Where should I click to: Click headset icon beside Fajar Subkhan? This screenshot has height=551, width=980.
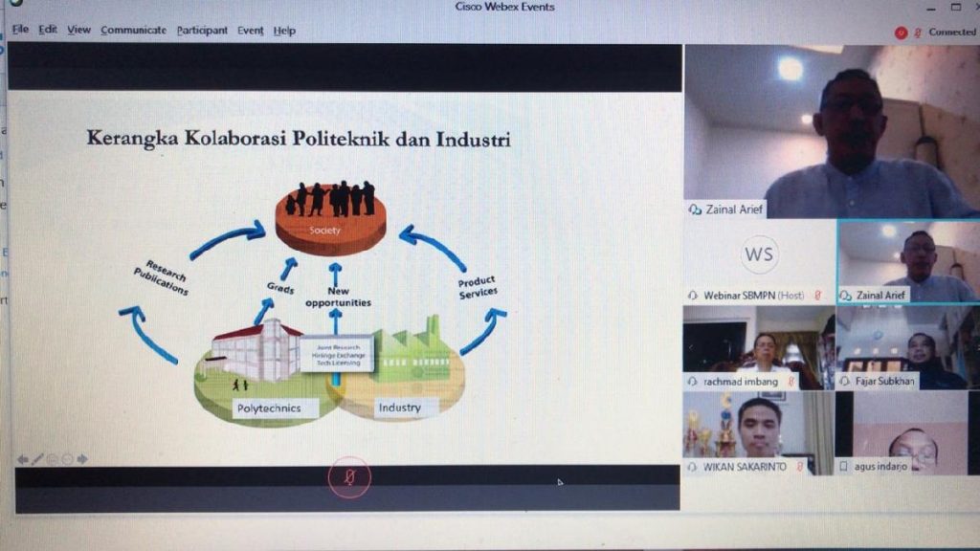[845, 381]
